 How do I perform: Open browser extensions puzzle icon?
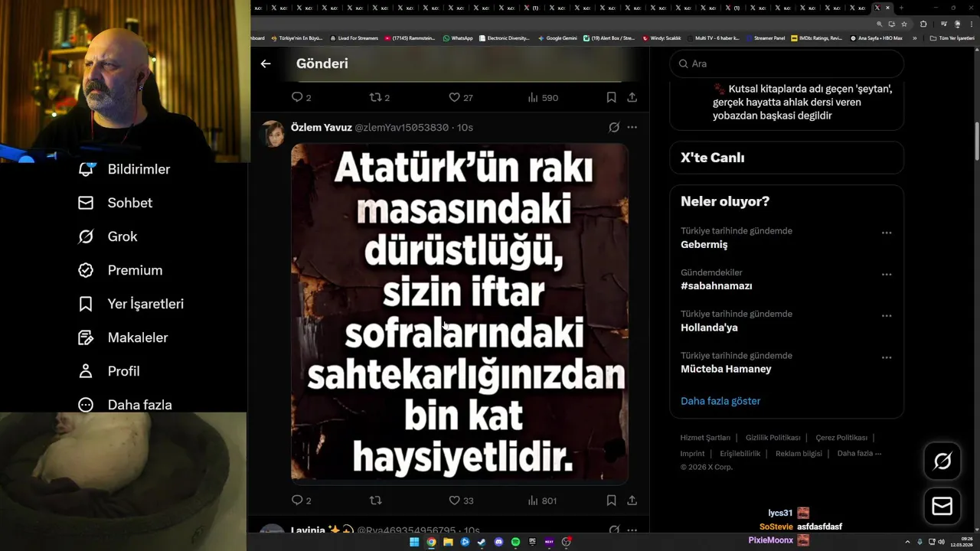pyautogui.click(x=923, y=24)
